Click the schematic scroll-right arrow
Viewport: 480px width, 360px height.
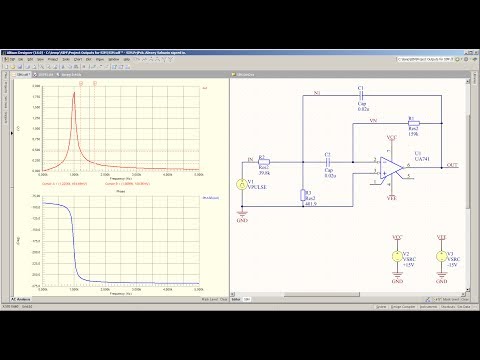click(463, 294)
